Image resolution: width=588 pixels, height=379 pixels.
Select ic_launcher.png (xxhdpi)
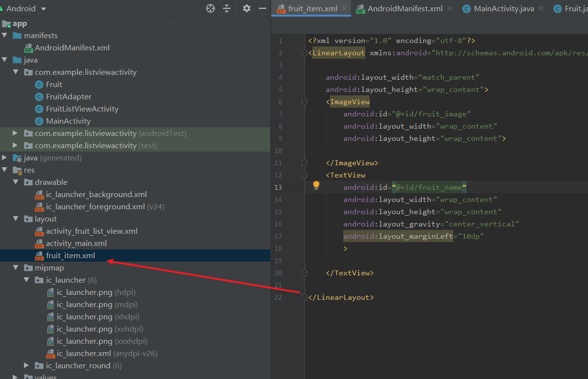point(100,329)
